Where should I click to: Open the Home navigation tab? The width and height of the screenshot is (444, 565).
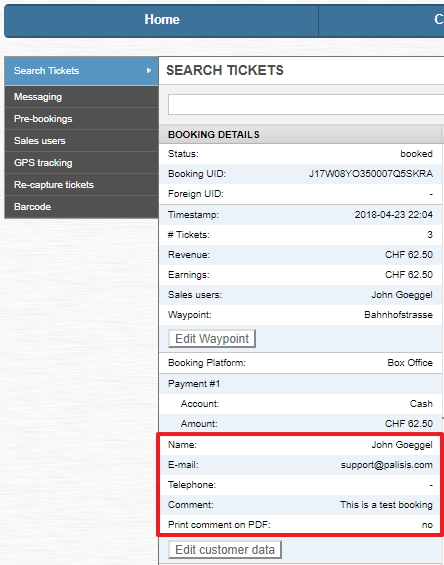click(161, 20)
